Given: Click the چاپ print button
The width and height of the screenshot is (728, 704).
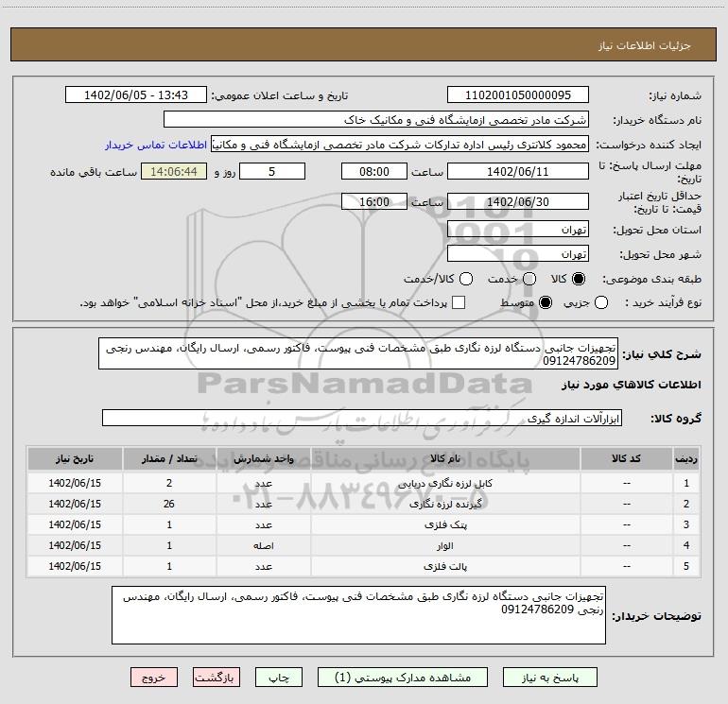Looking at the screenshot, I should coord(279,678).
